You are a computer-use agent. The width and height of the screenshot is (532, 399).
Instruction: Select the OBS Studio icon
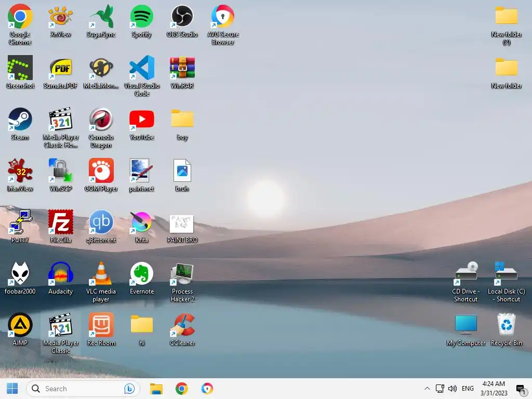(x=182, y=16)
